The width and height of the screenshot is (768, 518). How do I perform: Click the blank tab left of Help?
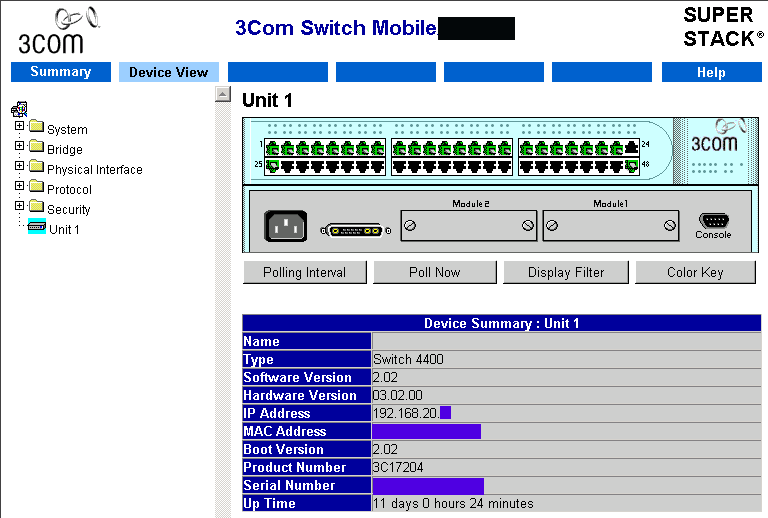point(602,72)
